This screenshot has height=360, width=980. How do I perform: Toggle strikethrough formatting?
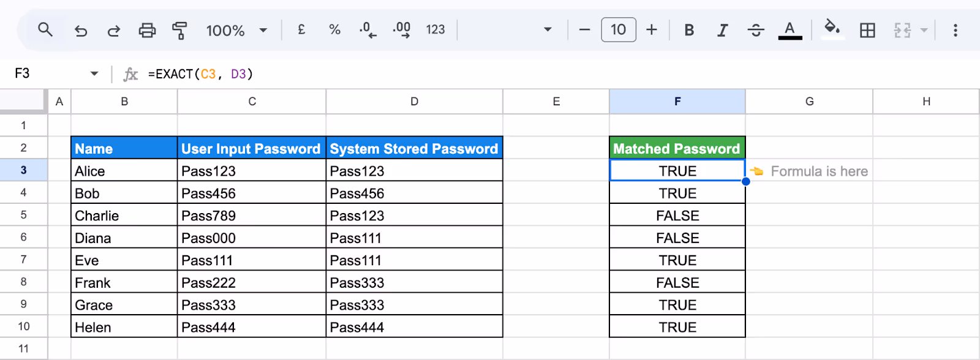point(756,30)
